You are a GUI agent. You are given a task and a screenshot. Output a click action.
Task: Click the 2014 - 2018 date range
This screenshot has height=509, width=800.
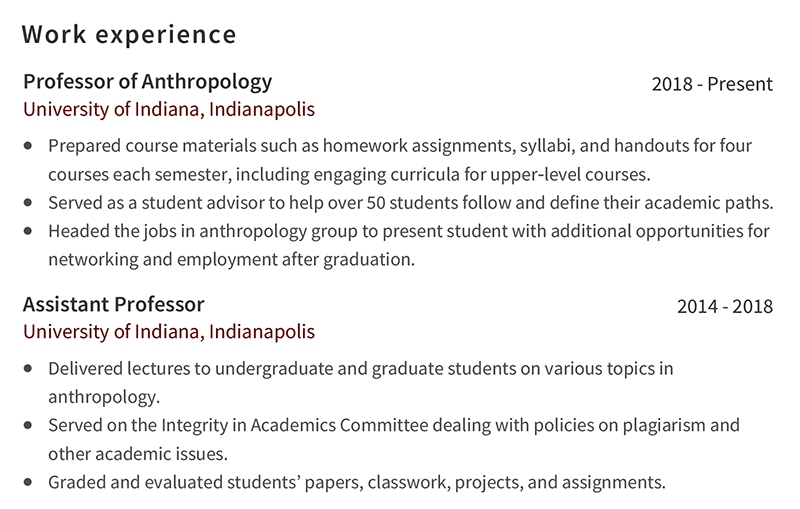click(725, 306)
